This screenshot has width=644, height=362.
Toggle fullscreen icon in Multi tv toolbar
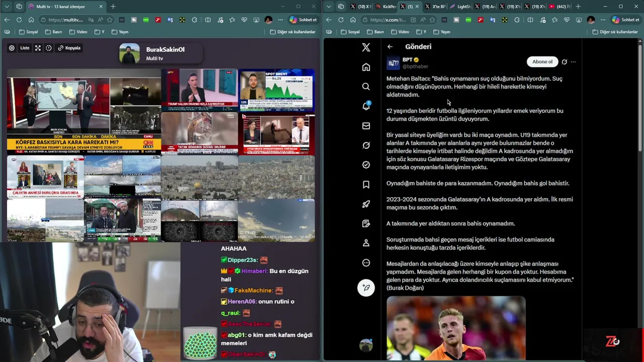click(38, 48)
